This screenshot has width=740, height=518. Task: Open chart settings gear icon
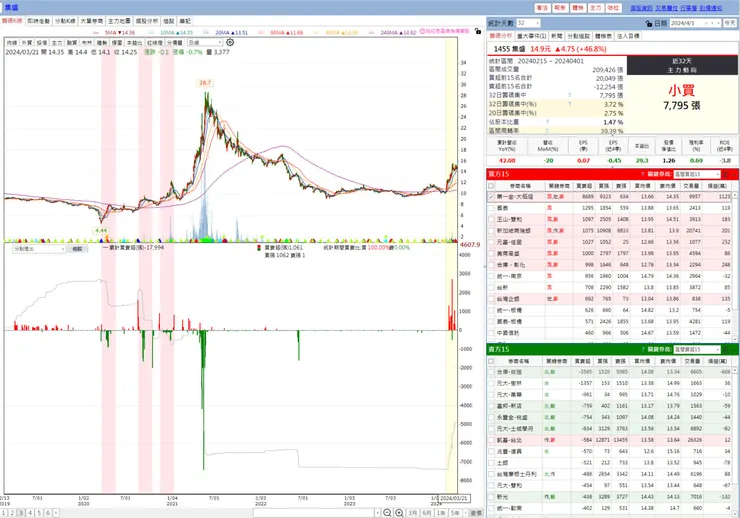(230, 42)
